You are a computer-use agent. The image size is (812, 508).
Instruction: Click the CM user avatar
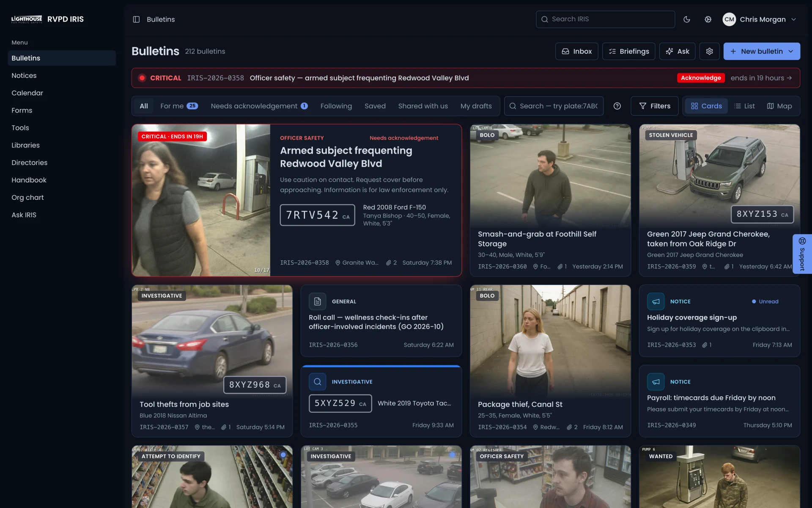[729, 19]
